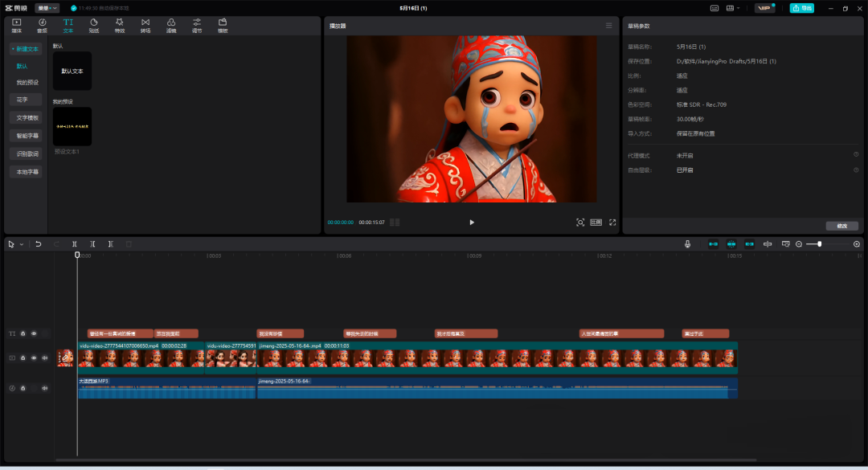Viewport: 868px width, 470px height.
Task: Mute the video track
Action: tap(45, 358)
